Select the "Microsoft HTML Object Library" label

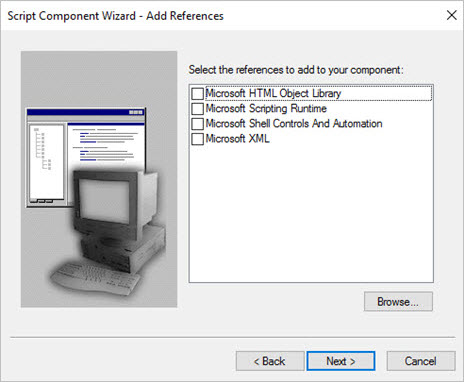pos(273,93)
